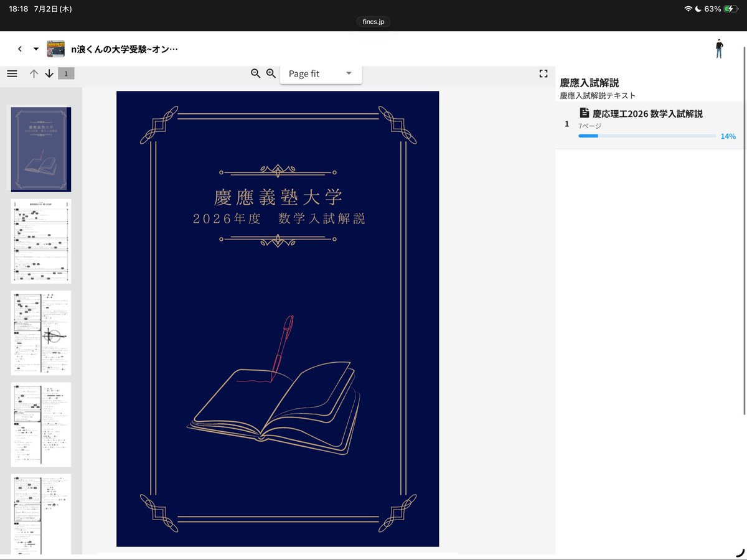The width and height of the screenshot is (747, 560).
Task: Click the 慶應入試解説 heading
Action: pos(590,83)
